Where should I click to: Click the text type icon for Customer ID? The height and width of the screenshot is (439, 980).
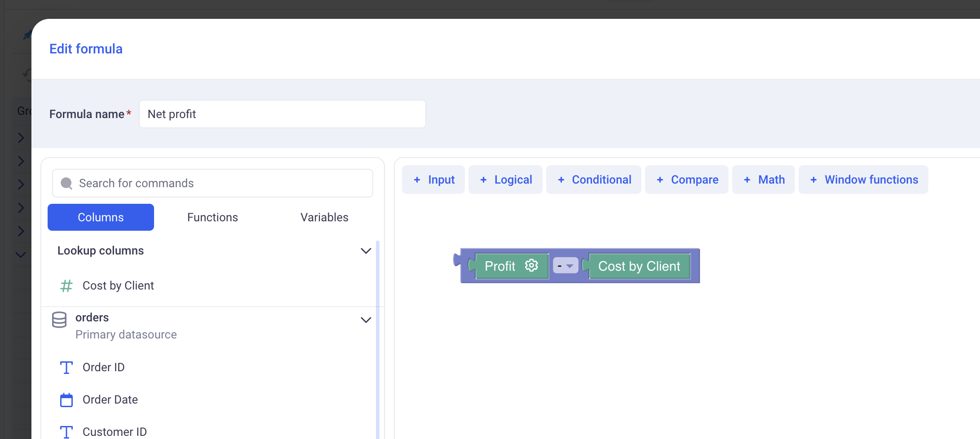[x=66, y=432]
